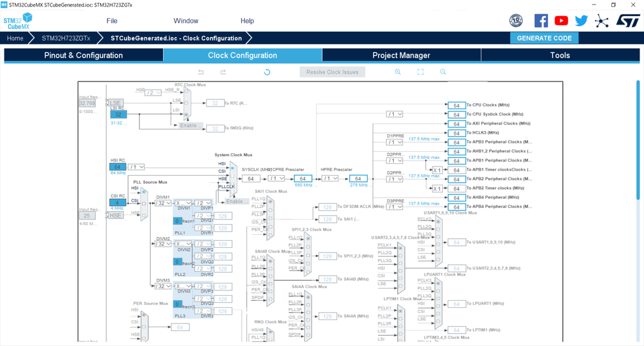Click GENERATE CODE button
The image size is (644, 346).
tap(544, 38)
